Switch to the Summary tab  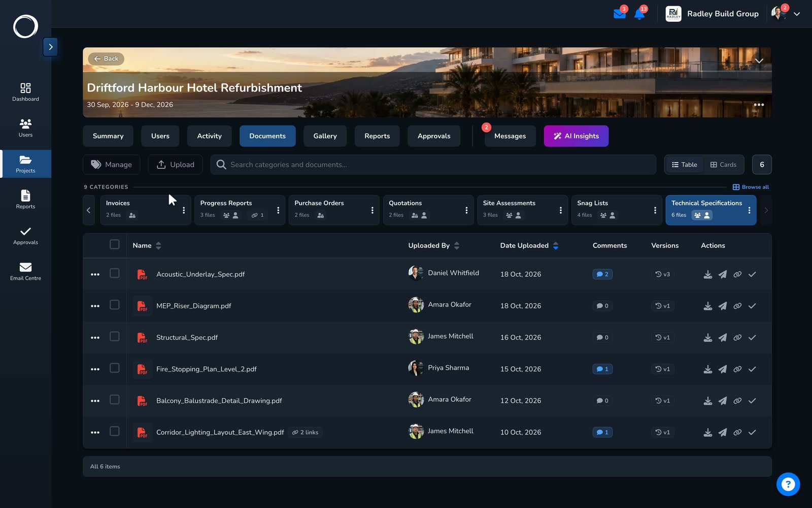108,136
